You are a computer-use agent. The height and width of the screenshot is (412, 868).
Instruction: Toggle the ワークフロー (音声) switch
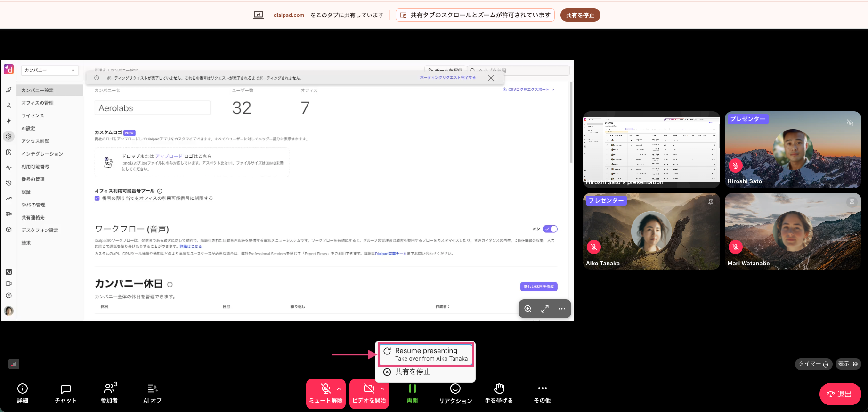(x=550, y=229)
